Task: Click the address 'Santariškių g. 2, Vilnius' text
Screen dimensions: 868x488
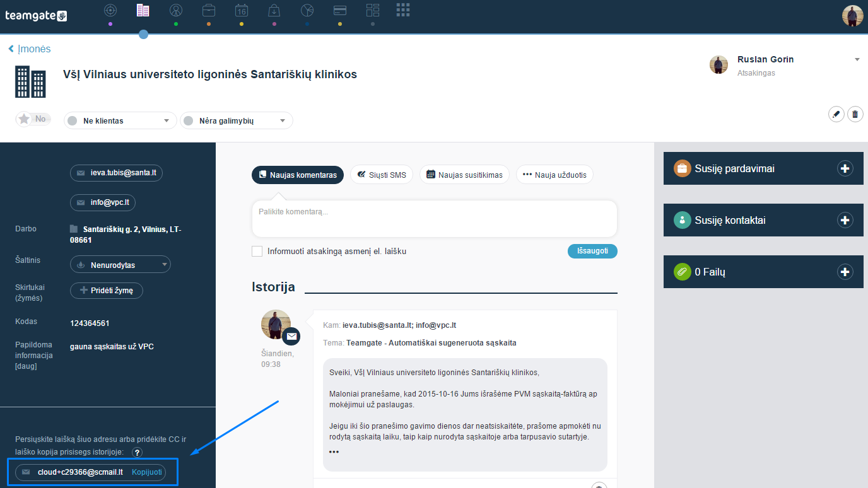Action: [x=126, y=235]
